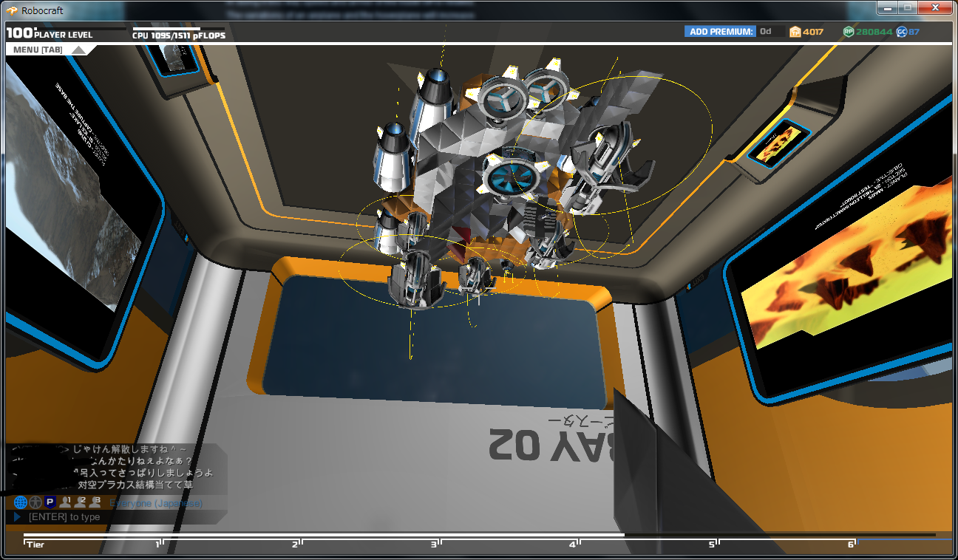Image resolution: width=958 pixels, height=560 pixels.
Task: Click the blue arrow beside chat input
Action: pyautogui.click(x=18, y=517)
